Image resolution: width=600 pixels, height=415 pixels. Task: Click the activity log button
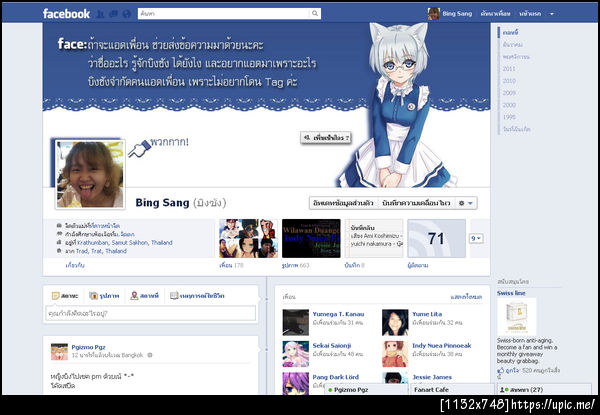[x=416, y=203]
